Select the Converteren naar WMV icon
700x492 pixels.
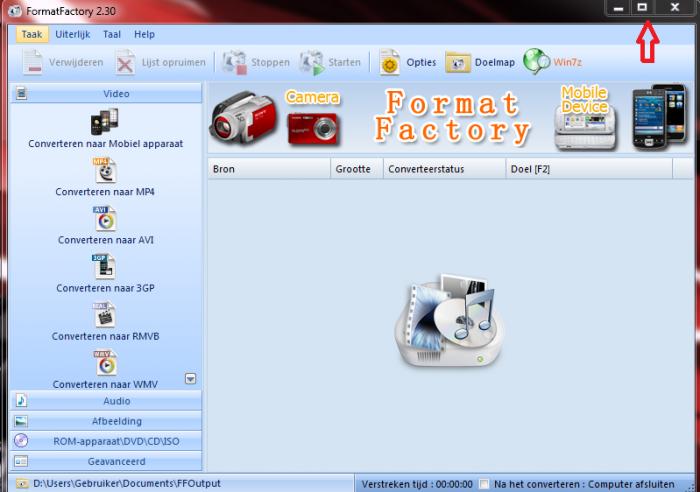(x=105, y=362)
